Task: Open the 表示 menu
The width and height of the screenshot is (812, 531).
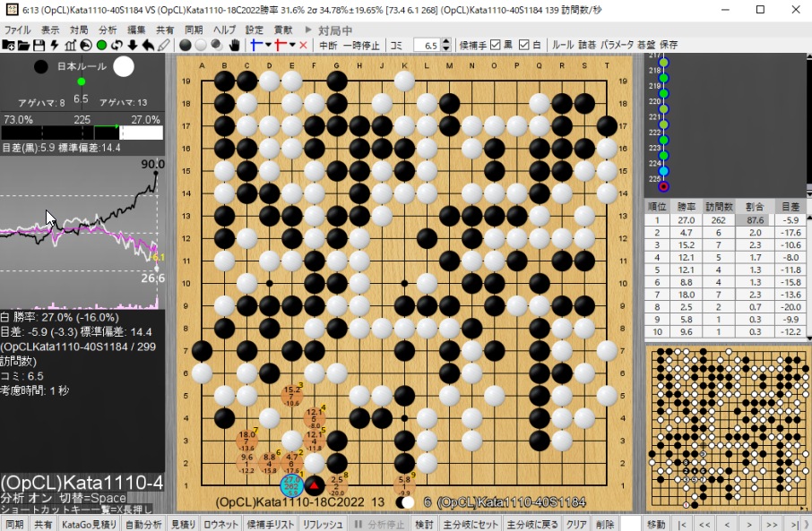Action: [50, 30]
